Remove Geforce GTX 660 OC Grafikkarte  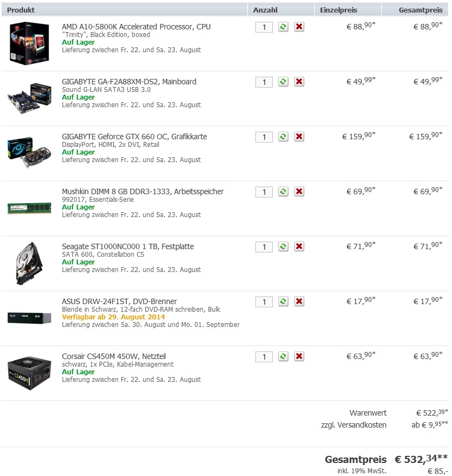pyautogui.click(x=299, y=137)
